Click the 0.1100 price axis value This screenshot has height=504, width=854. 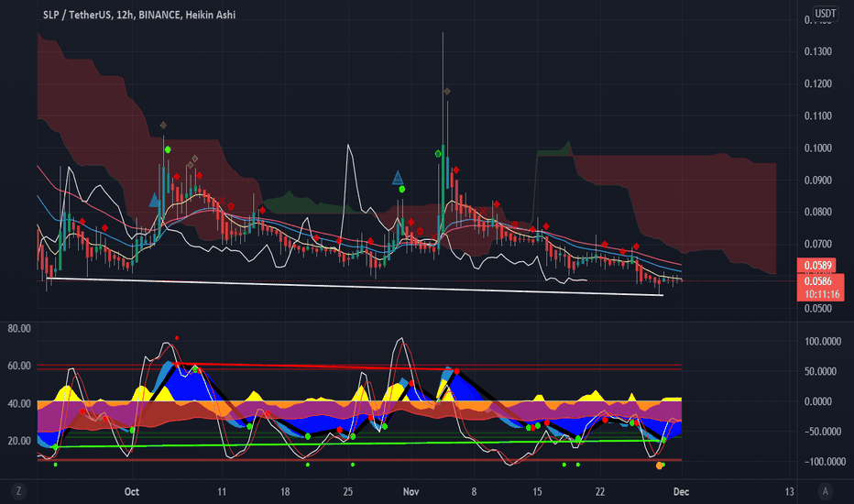[x=818, y=115]
